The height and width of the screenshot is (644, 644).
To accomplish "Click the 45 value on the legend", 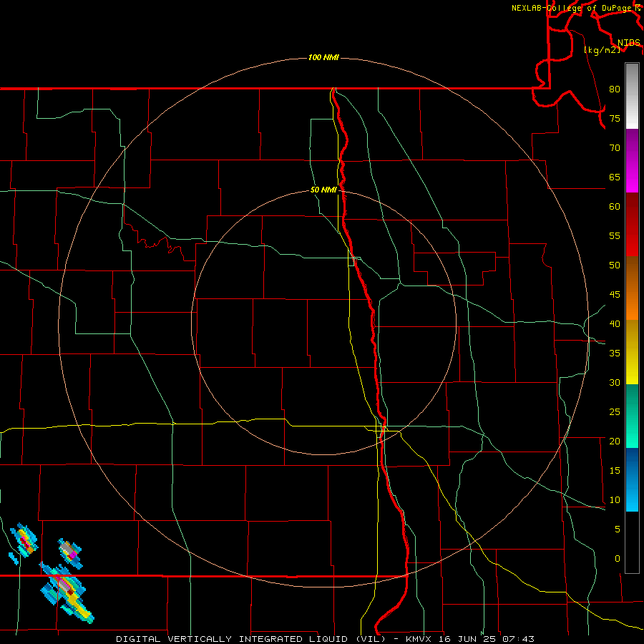I will tap(615, 295).
